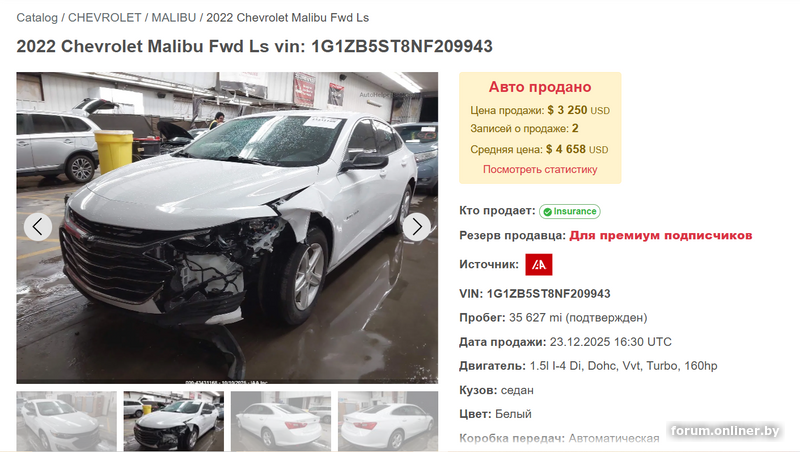Click the VIN number 1G1ZB5ST8NF209943 text
This screenshot has width=800, height=452.
click(548, 294)
